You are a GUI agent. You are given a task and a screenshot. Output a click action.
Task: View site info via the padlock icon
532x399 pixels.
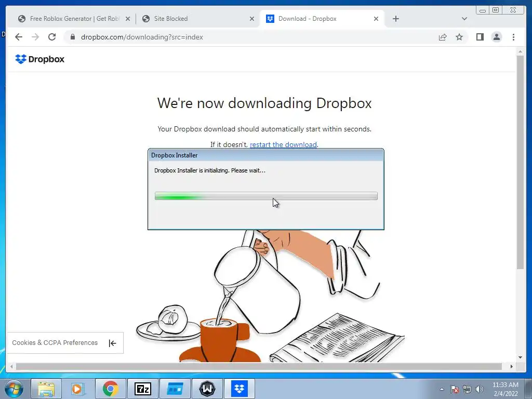(72, 37)
